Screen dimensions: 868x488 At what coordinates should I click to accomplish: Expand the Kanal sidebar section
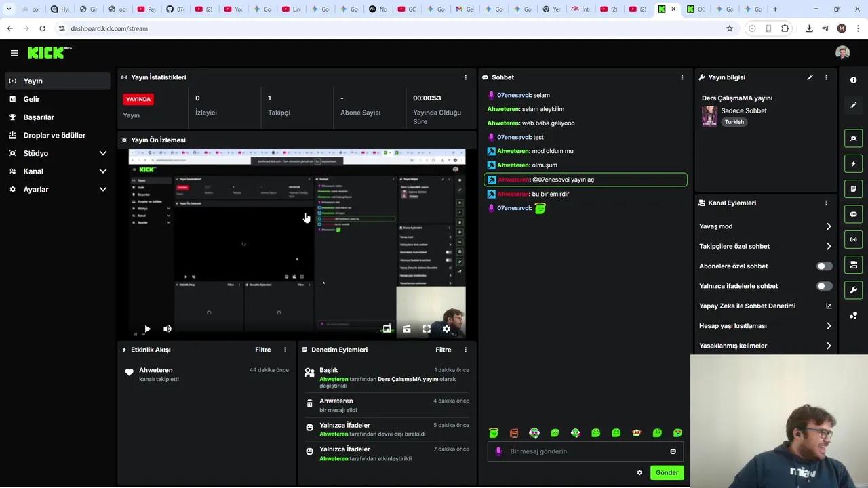coord(103,171)
